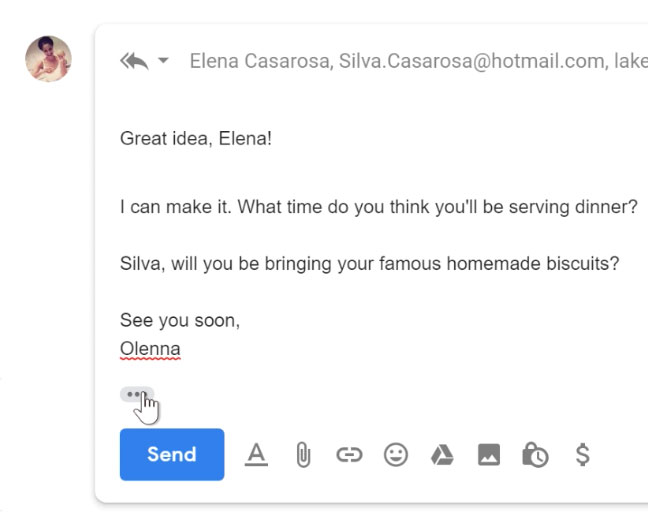Screen dimensions: 648x517
Task: Click the sender profile picture
Action: point(48,59)
